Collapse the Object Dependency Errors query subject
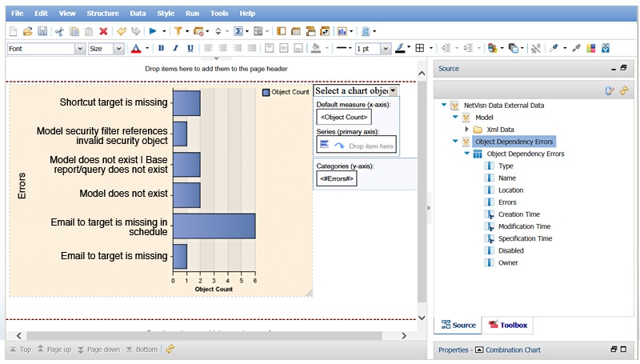 click(x=466, y=154)
